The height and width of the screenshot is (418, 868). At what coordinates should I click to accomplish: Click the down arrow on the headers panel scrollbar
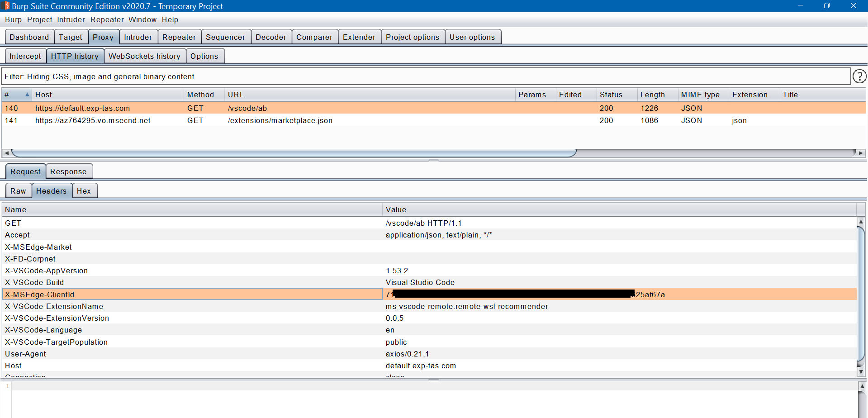coord(861,371)
